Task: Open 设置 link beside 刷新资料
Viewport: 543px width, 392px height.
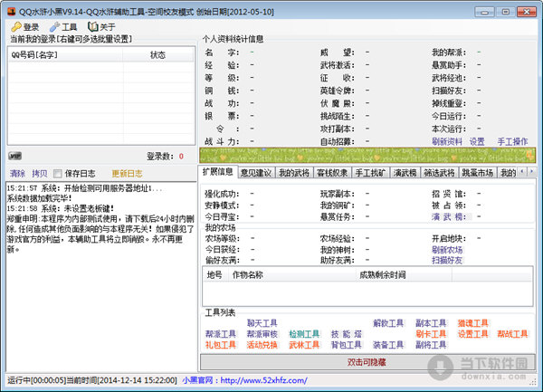Action: pyautogui.click(x=477, y=141)
